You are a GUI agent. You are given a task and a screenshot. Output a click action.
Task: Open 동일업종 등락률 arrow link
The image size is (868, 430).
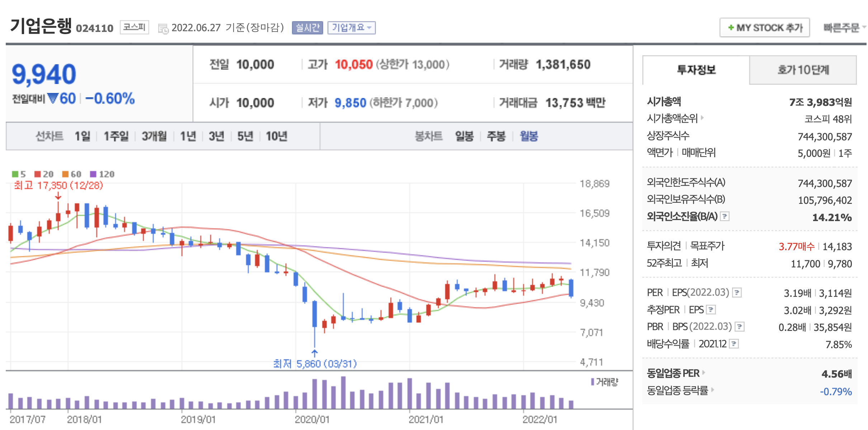click(712, 389)
